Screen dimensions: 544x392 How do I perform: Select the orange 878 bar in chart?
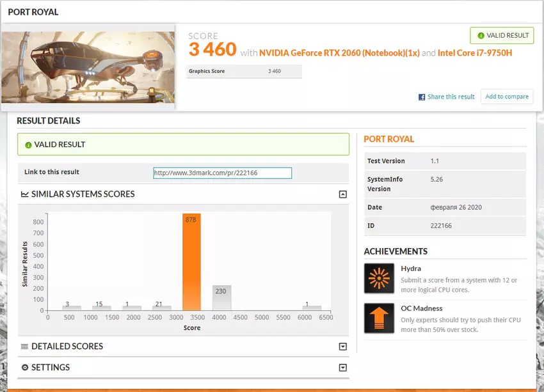coord(191,262)
